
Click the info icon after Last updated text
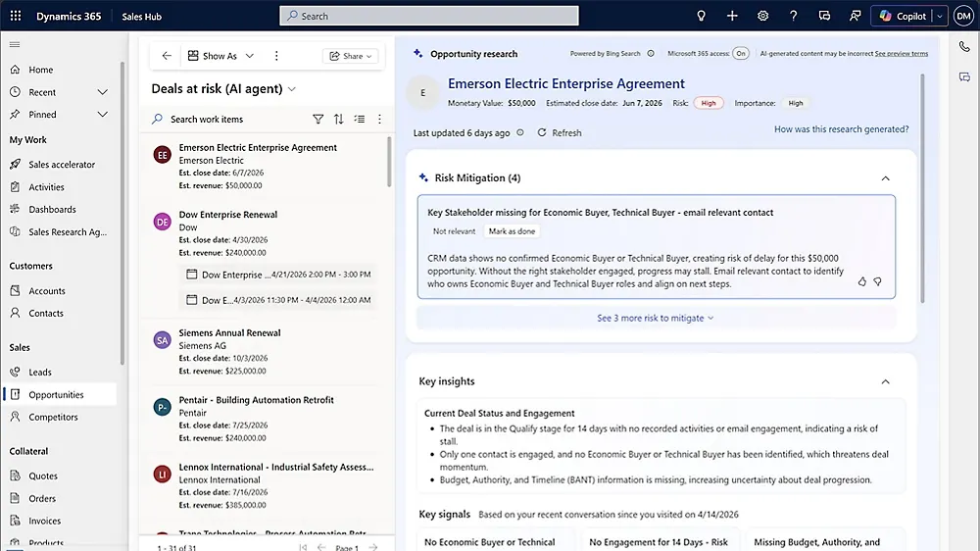(520, 132)
